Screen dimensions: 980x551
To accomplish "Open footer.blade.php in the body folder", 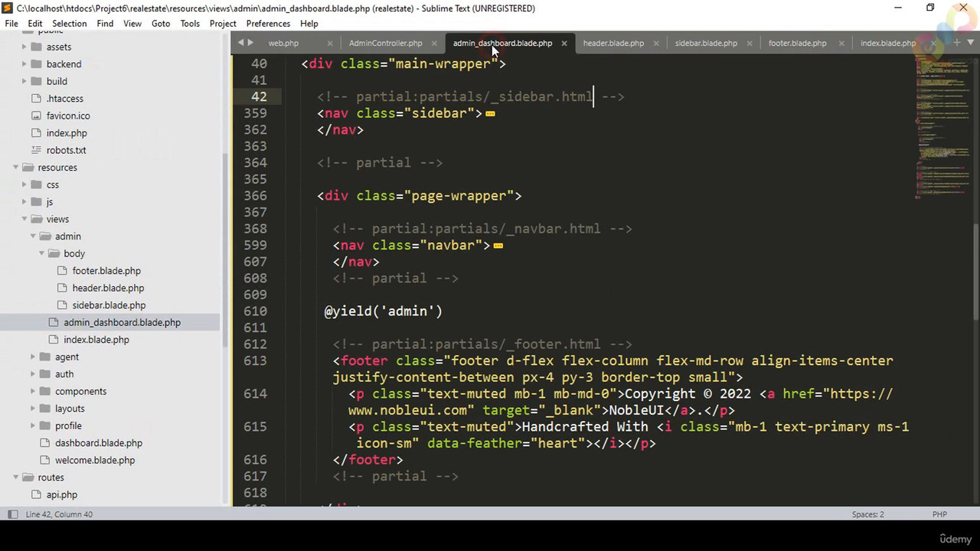I will [x=106, y=271].
